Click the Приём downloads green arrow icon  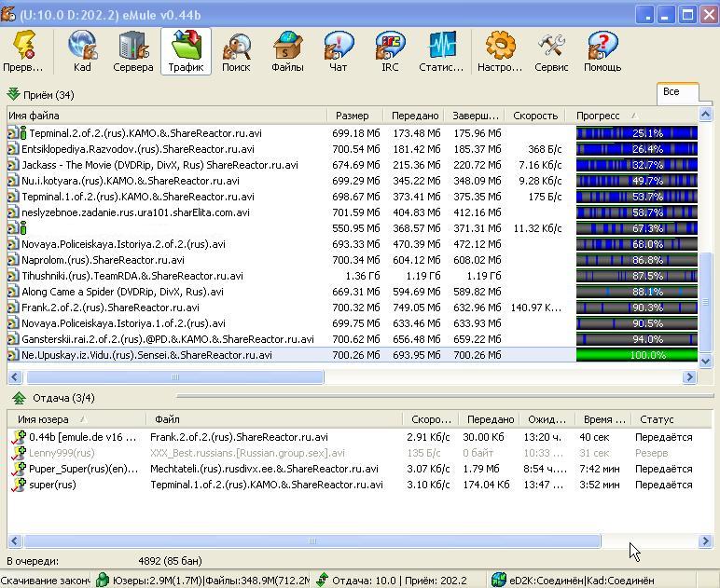point(14,94)
